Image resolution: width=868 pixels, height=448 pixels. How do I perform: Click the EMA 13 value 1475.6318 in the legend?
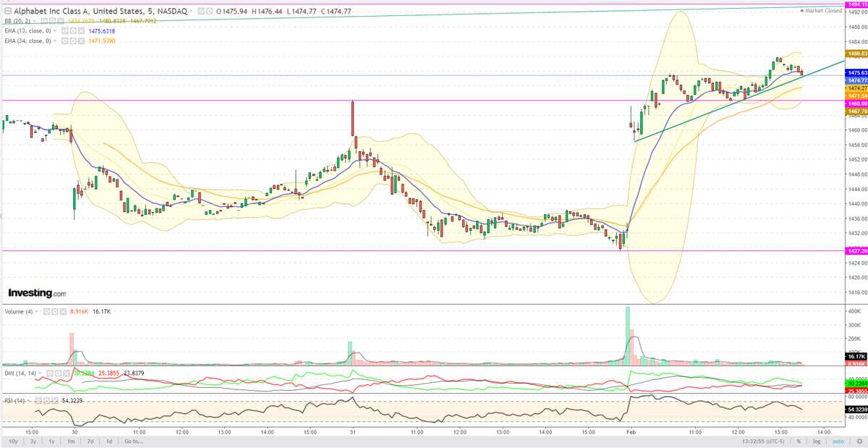[102, 31]
